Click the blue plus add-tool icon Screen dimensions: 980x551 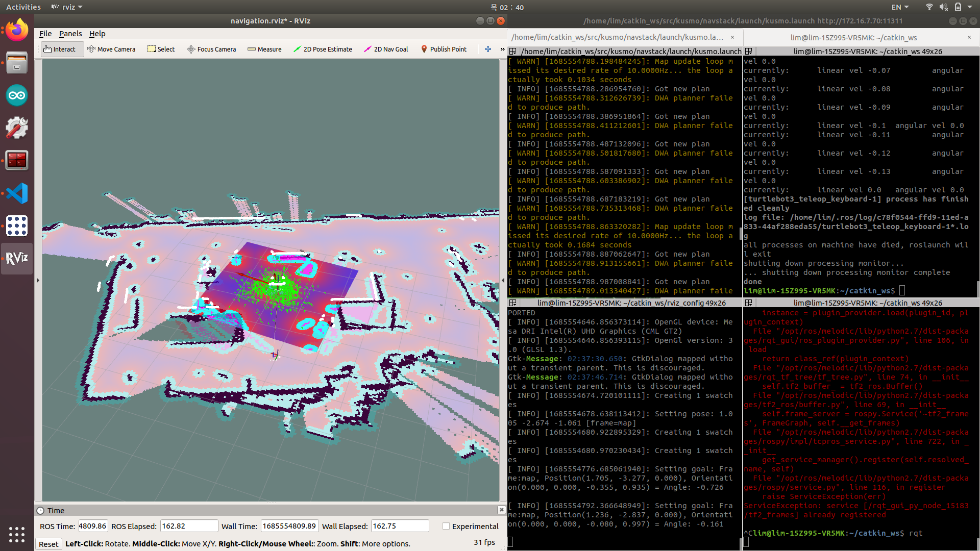tap(488, 49)
